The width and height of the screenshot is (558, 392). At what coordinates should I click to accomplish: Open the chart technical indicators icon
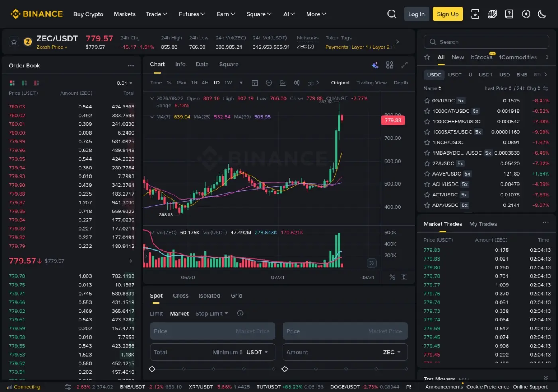(283, 83)
